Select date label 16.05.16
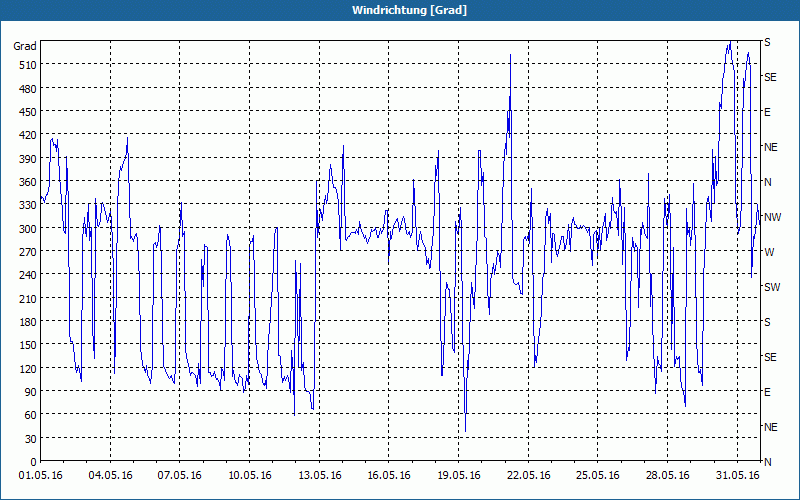This screenshot has width=800, height=500. click(389, 476)
